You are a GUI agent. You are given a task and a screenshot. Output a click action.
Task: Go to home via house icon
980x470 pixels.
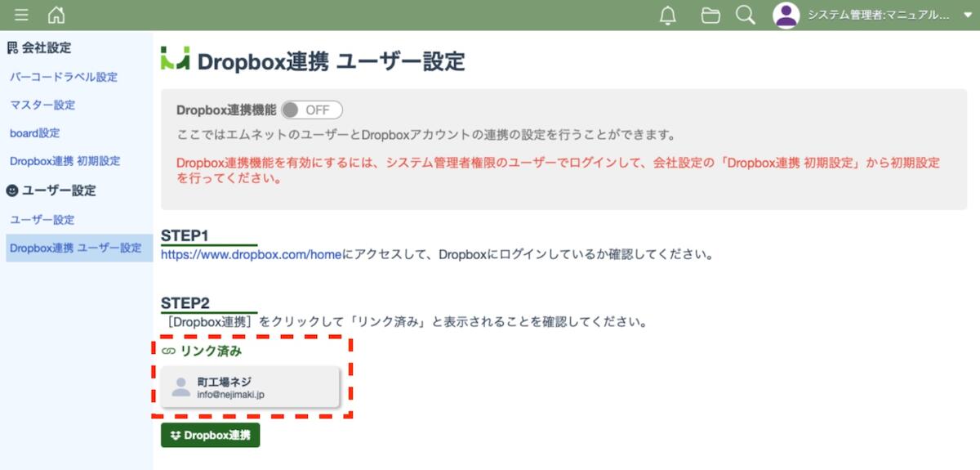[x=56, y=15]
